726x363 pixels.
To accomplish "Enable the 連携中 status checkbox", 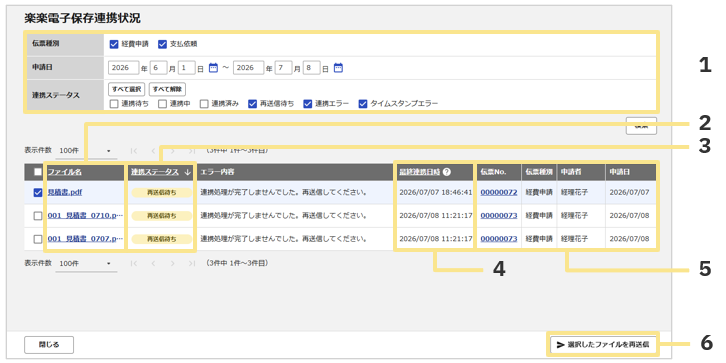I will tap(162, 104).
